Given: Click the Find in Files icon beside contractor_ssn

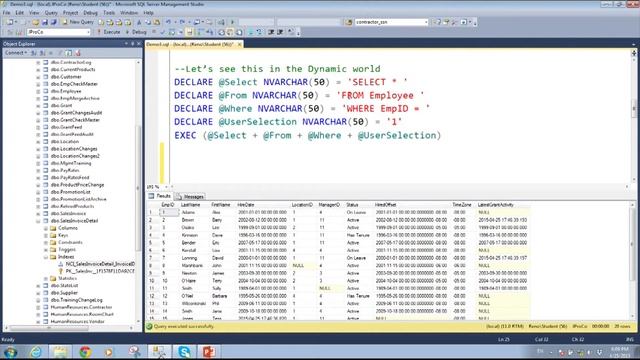Looking at the screenshot, I should [x=349, y=22].
